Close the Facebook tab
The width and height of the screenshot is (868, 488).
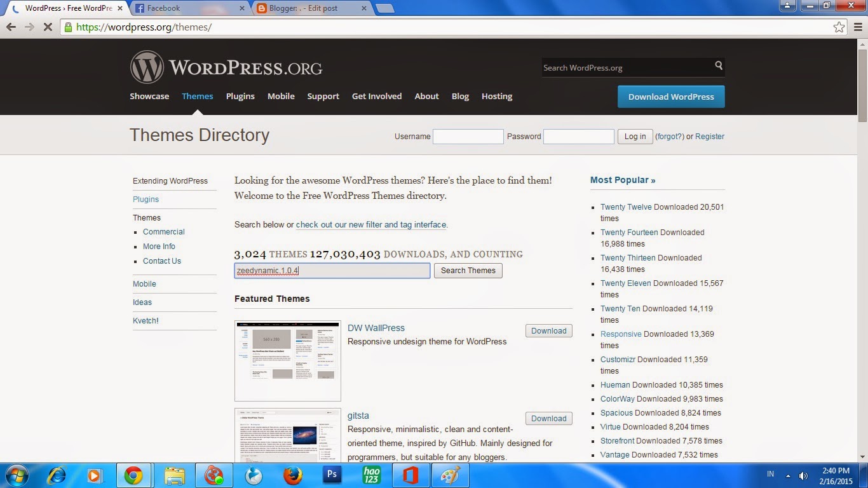pyautogui.click(x=241, y=8)
